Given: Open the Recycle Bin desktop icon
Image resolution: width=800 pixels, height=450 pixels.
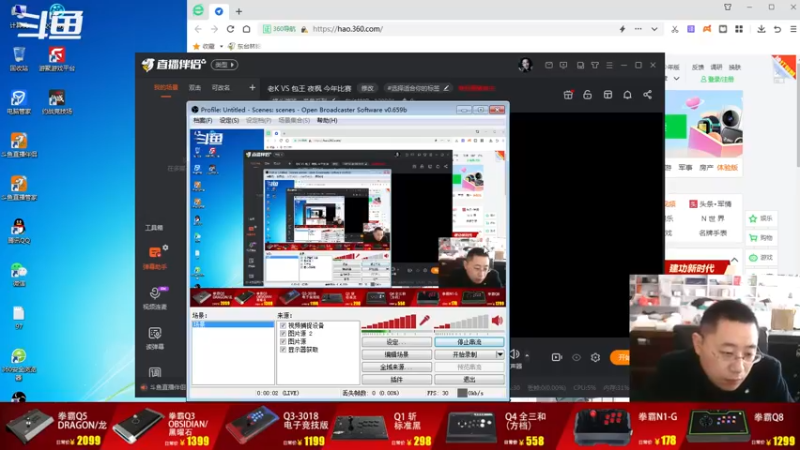Looking at the screenshot, I should [x=19, y=58].
